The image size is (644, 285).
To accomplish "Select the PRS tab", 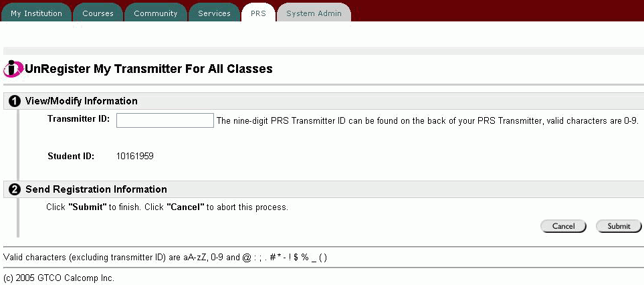I will [x=258, y=13].
